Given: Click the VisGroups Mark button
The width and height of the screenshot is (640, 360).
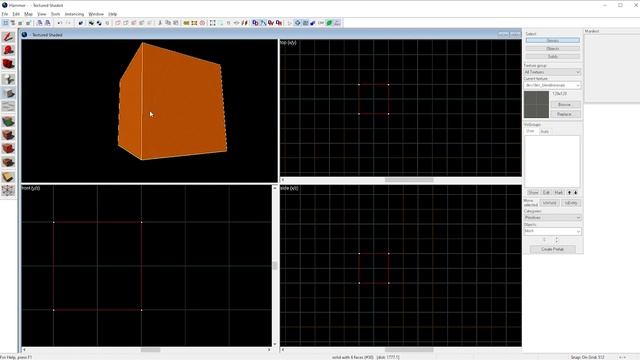Looking at the screenshot, I should tap(558, 192).
